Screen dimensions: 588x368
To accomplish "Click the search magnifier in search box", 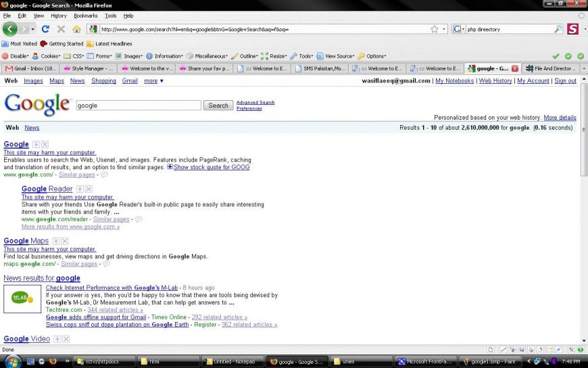I will click(558, 29).
